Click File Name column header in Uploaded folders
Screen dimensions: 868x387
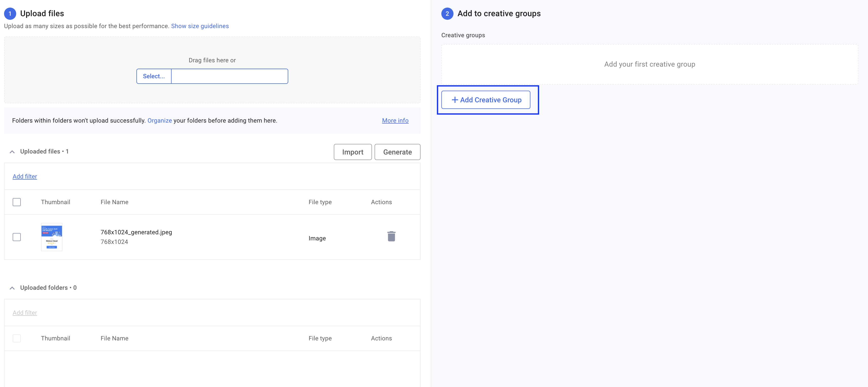point(114,338)
